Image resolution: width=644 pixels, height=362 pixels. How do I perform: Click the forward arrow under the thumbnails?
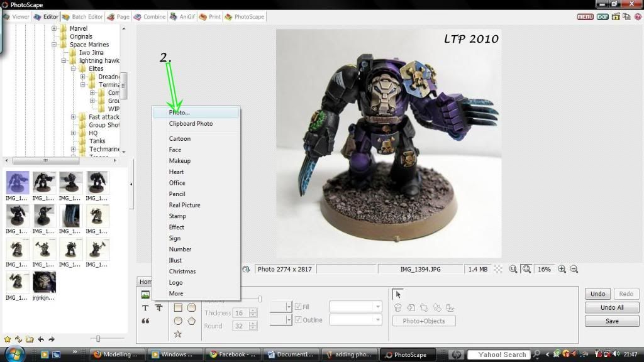[x=52, y=339]
